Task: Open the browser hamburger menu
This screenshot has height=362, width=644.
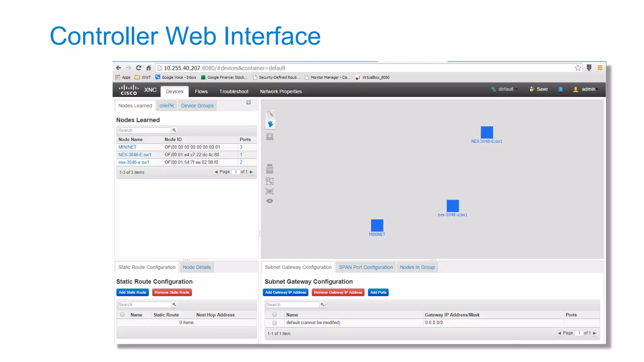Action: pos(600,68)
